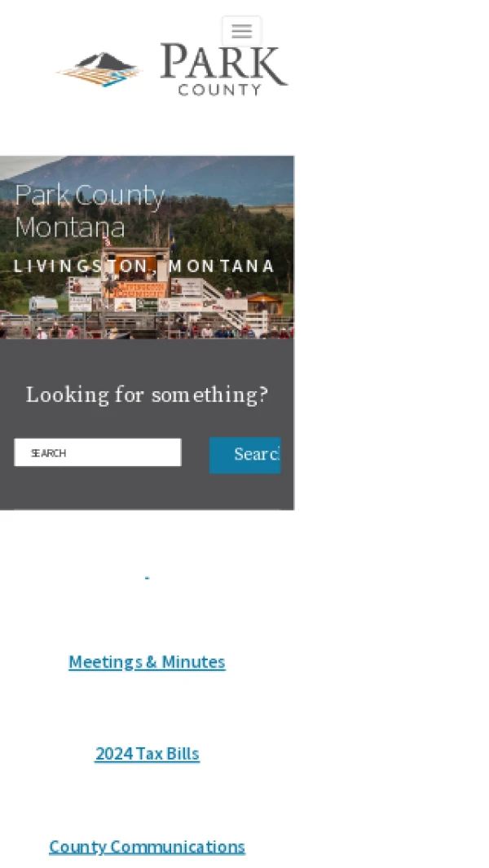Focus the SEARCH input field

click(x=98, y=452)
